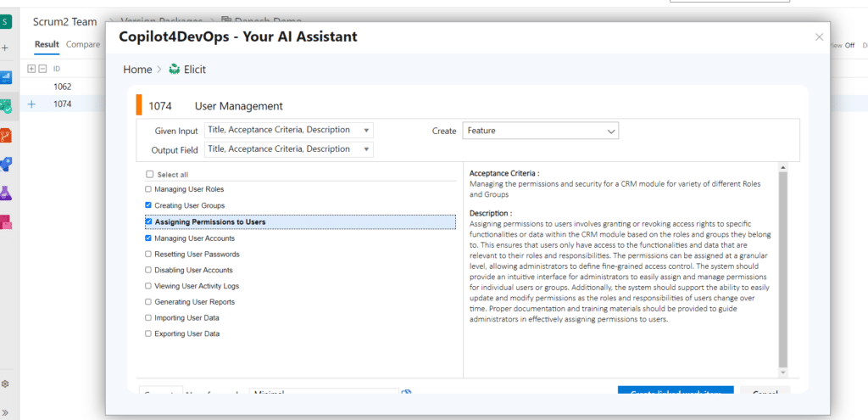Click the Description heading in right pane
The image size is (868, 420).
point(491,213)
